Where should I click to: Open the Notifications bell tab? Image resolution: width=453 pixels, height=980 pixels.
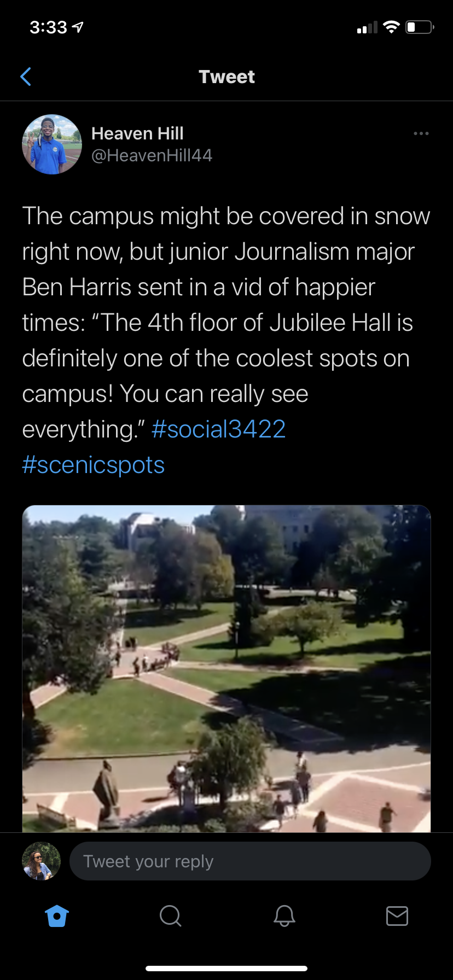coord(284,915)
